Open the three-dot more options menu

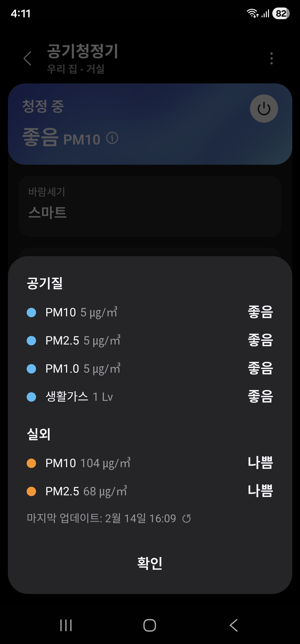(271, 59)
